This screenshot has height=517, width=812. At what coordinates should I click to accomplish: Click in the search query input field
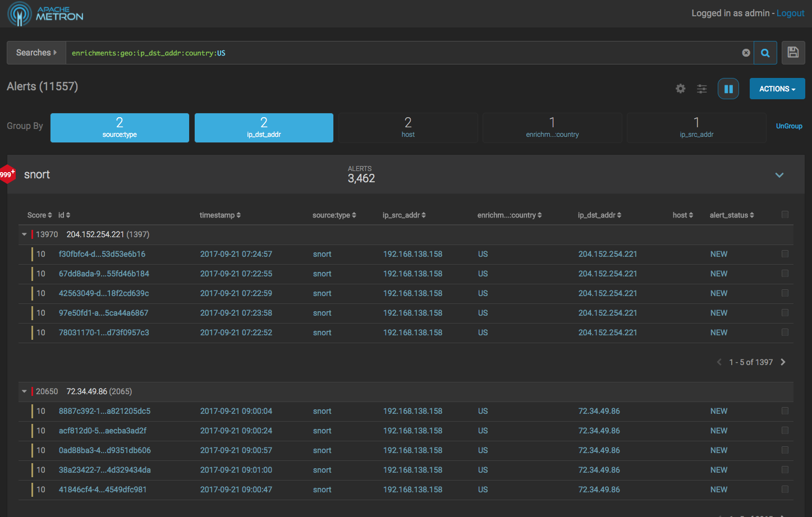404,53
